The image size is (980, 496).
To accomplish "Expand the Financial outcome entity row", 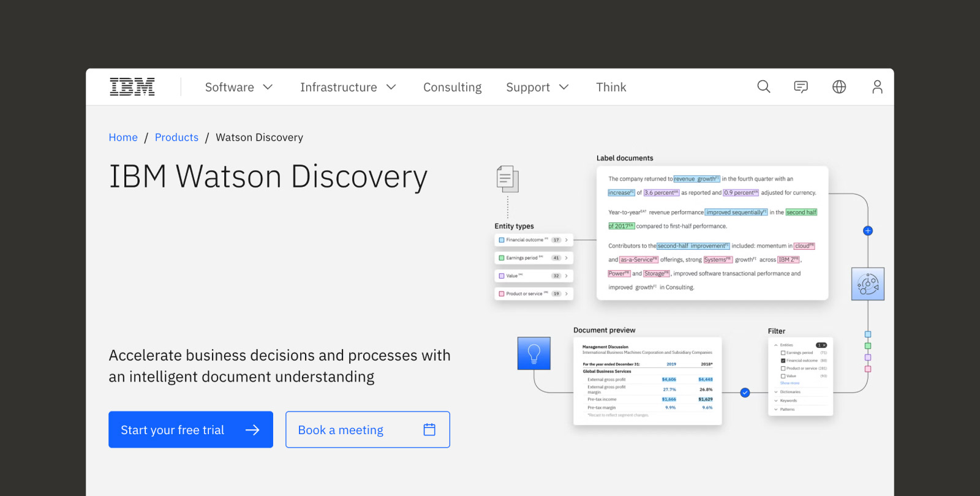I will 533,240.
